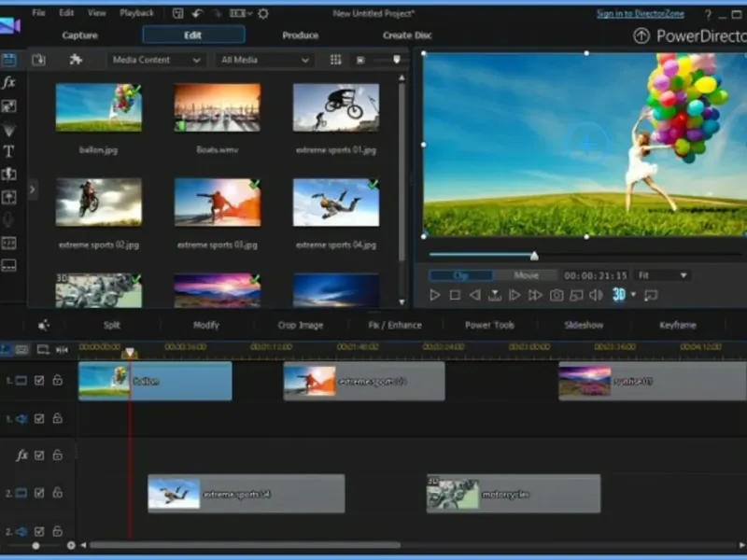
Task: Expand the Media Content dropdown
Action: (156, 60)
